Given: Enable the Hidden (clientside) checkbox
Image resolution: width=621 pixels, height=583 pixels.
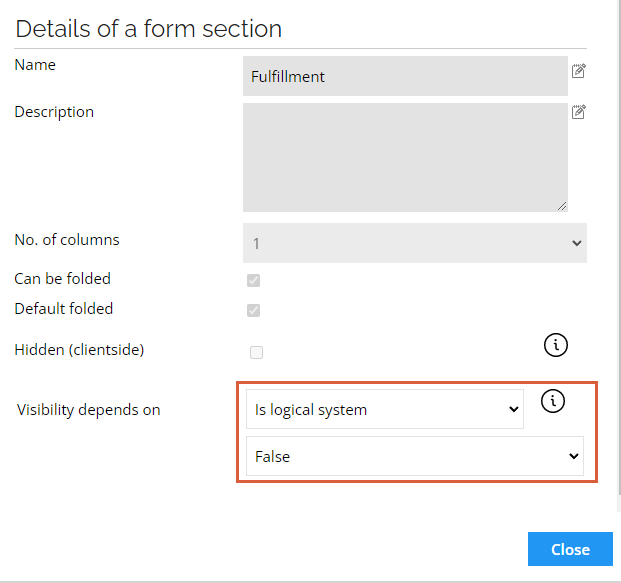Looking at the screenshot, I should (x=256, y=352).
